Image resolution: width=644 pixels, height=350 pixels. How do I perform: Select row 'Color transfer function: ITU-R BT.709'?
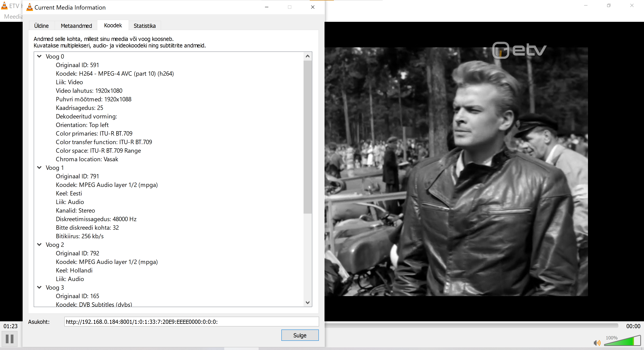(x=104, y=142)
